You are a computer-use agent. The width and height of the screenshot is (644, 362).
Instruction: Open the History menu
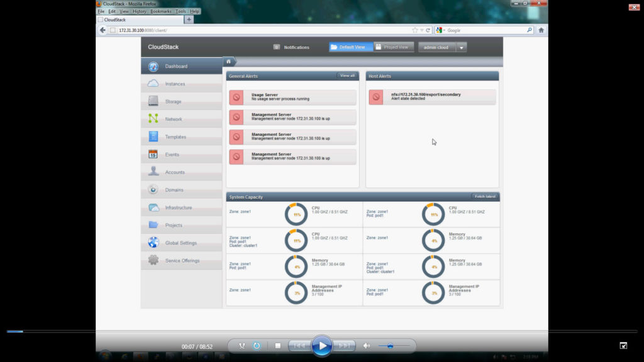[139, 11]
